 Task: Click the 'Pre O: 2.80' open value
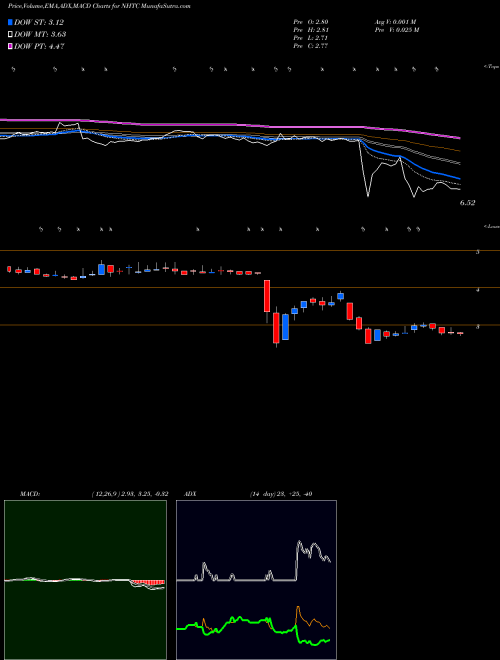311,22
